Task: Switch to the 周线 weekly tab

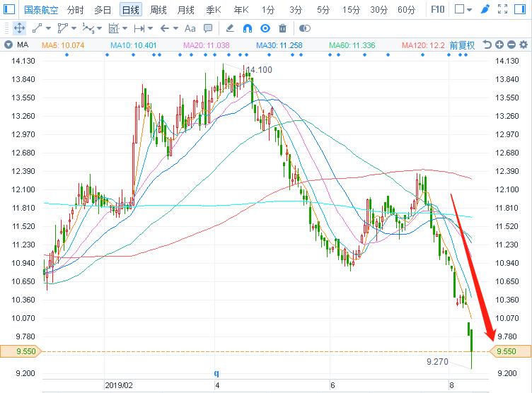Action: coord(158,10)
